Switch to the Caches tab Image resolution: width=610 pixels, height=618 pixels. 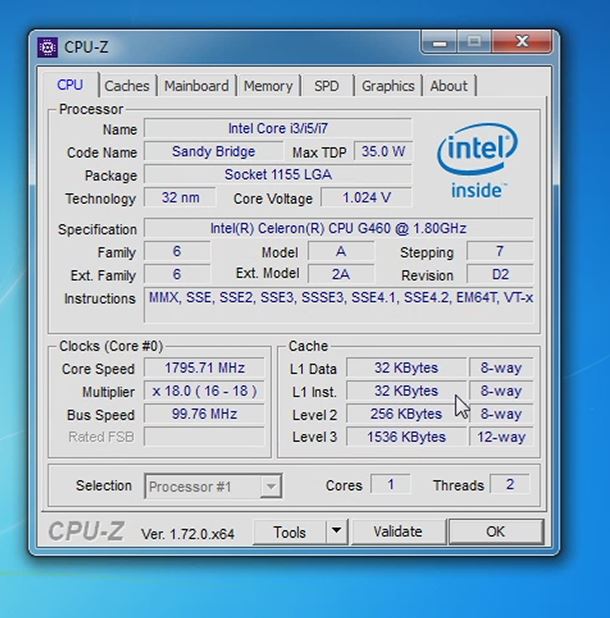[127, 86]
